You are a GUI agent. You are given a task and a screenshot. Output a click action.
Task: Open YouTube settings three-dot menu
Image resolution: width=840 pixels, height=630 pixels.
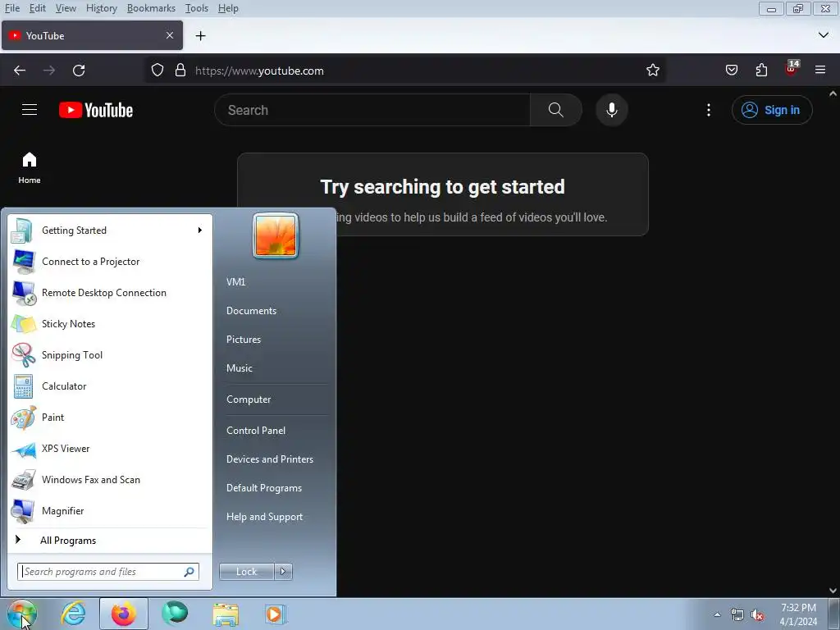click(x=708, y=110)
